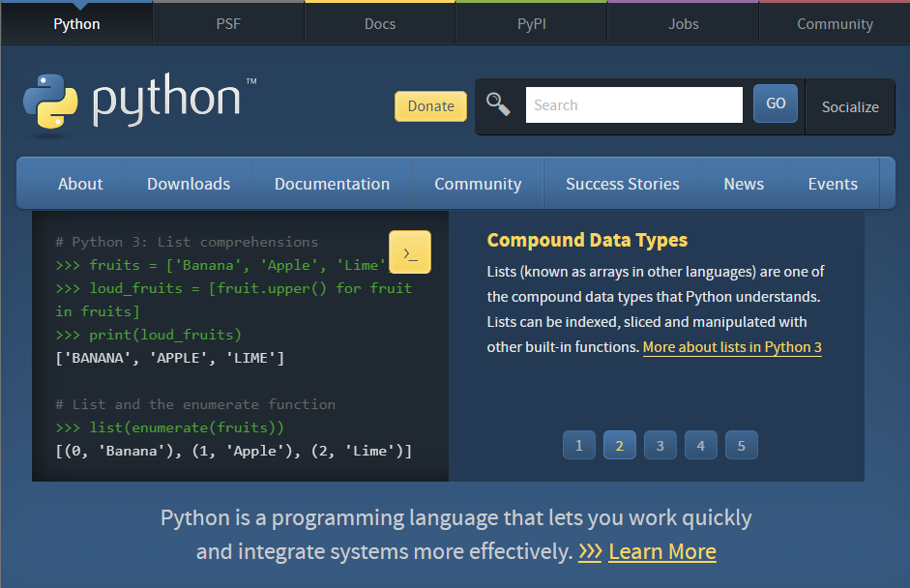Jump to slide 3 of the carousel
This screenshot has width=910, height=588.
pos(660,445)
